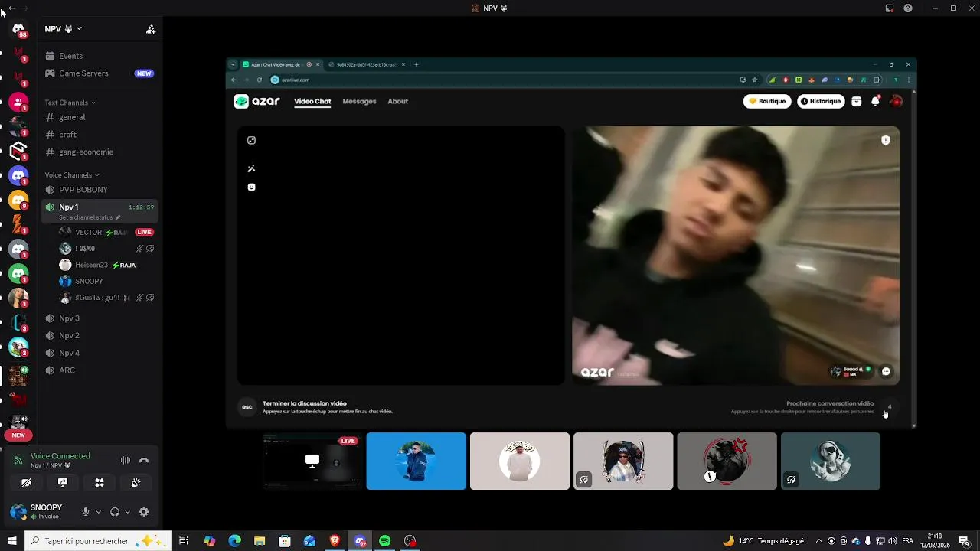980x551 pixels.
Task: Toggle noise suppression waveform icon
Action: pyautogui.click(x=126, y=460)
